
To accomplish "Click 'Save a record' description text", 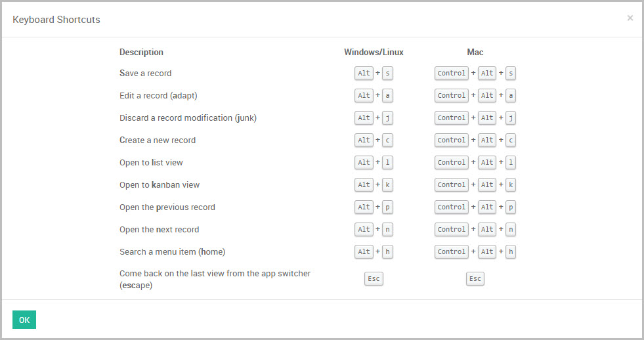I will pos(145,73).
